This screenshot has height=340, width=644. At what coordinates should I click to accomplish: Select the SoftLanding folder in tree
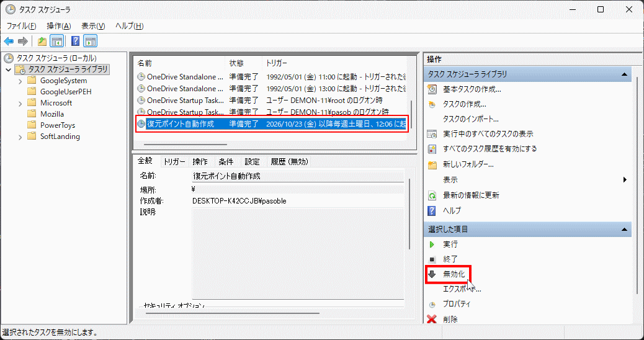[60, 136]
